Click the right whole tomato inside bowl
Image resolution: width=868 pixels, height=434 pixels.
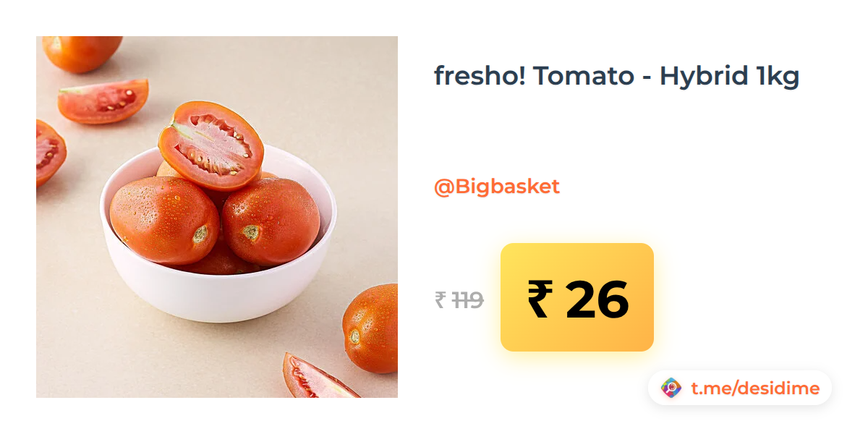(x=271, y=221)
